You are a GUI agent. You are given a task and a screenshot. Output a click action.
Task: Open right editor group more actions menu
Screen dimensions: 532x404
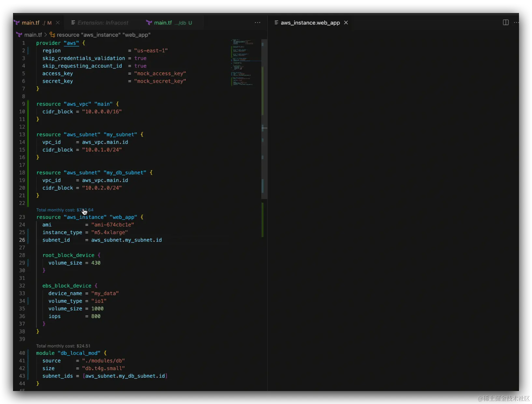click(516, 22)
